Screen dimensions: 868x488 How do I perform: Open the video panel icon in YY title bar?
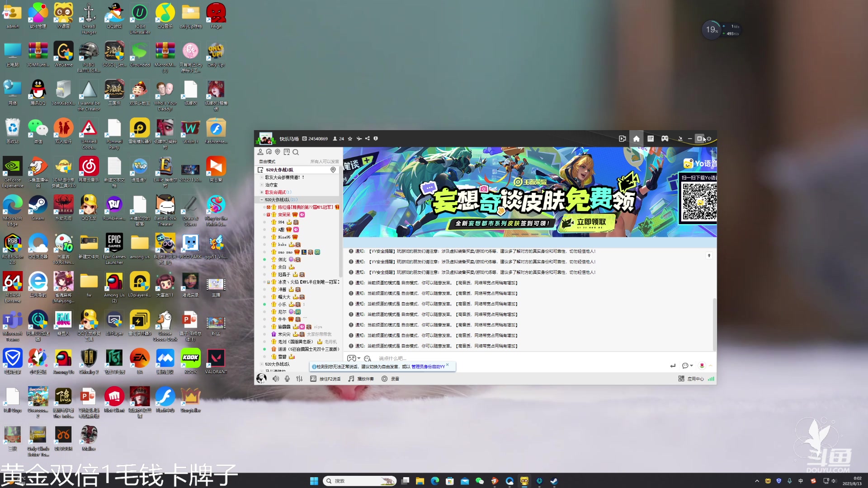[623, 139]
